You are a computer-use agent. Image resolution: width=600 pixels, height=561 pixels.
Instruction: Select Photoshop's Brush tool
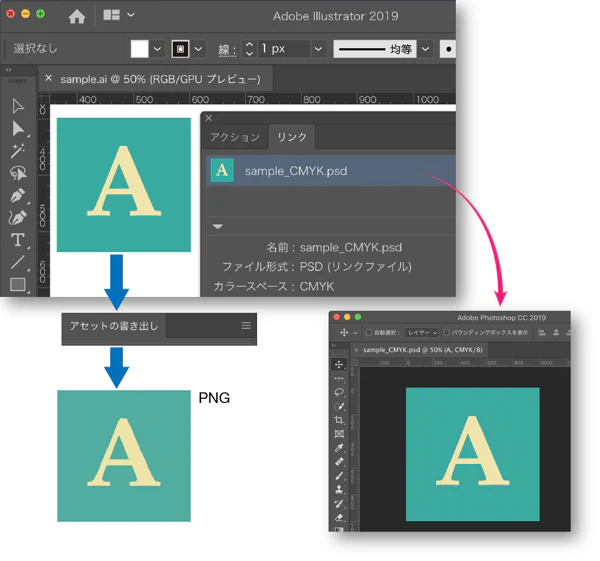(x=339, y=476)
